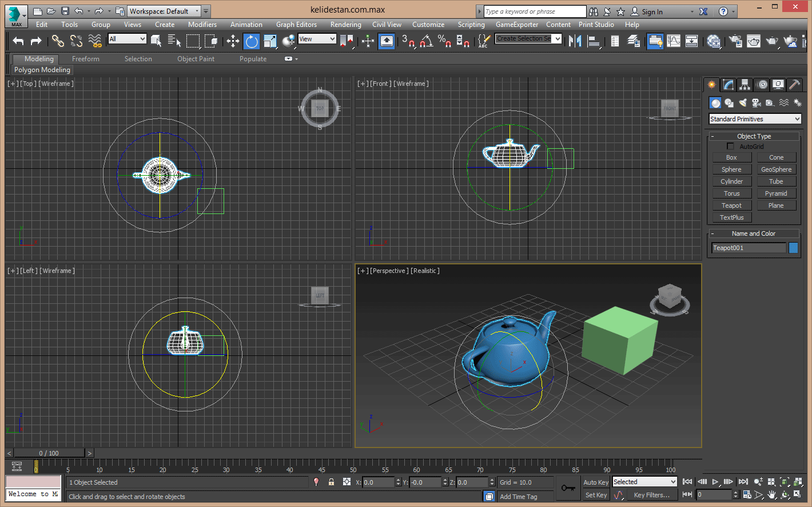The image size is (812, 507).
Task: Open the application MAX menu button
Action: click(x=15, y=15)
